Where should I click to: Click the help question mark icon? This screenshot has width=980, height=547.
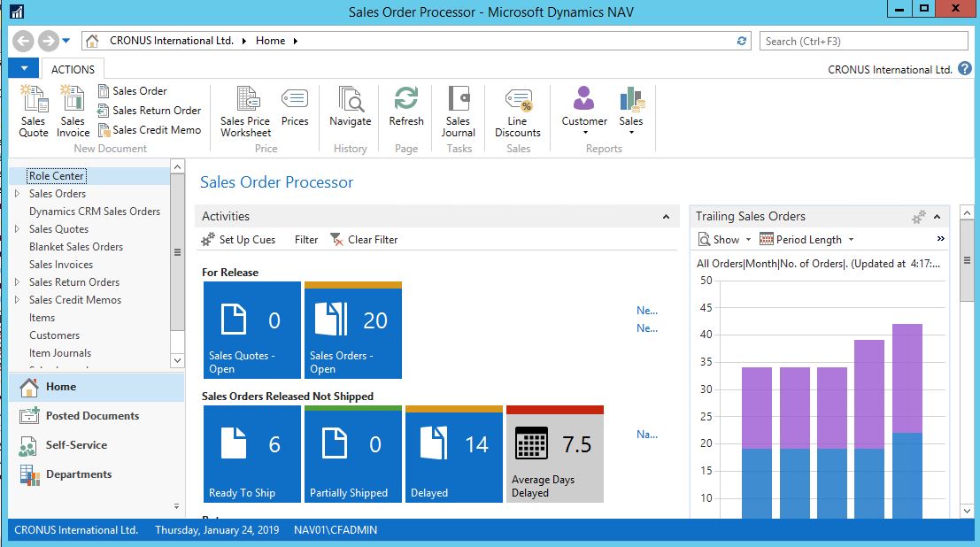point(965,69)
